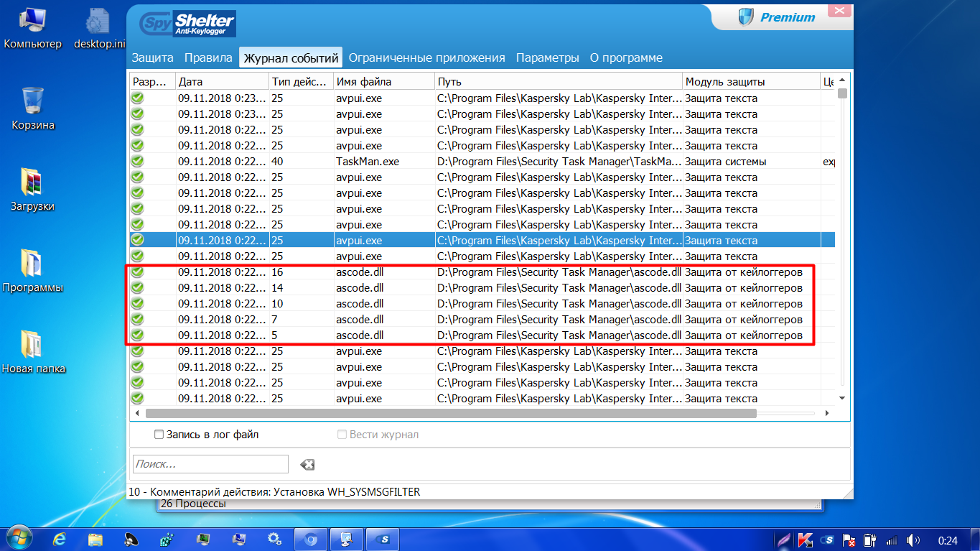Image resolution: width=980 pixels, height=551 pixels.
Task: Clear the search field with the X icon
Action: (x=307, y=465)
